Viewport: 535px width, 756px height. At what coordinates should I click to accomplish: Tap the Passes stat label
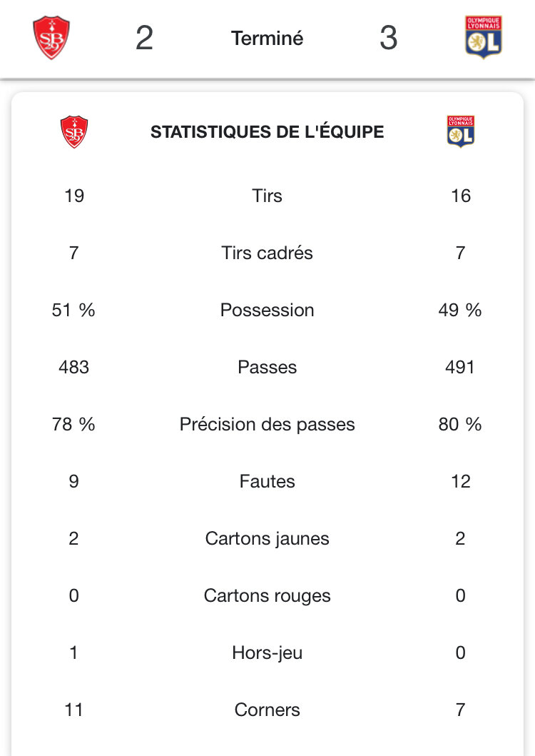(267, 367)
